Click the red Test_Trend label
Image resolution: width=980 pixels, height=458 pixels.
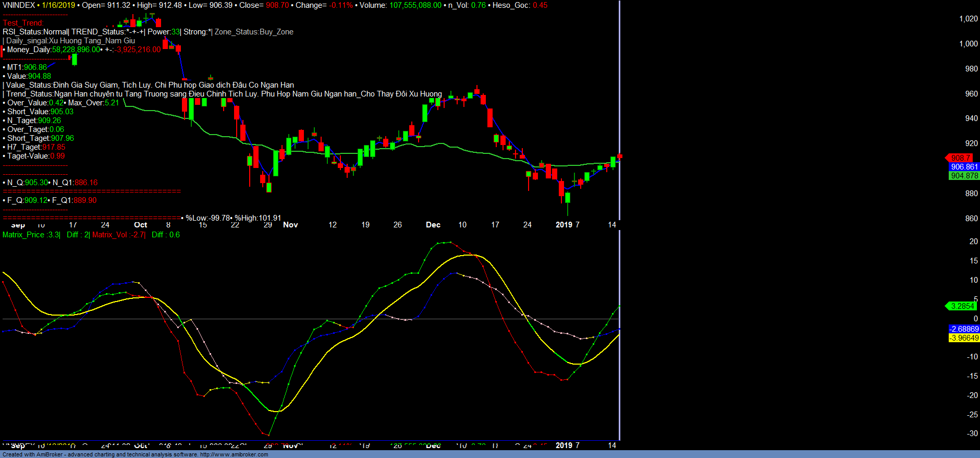coord(23,23)
